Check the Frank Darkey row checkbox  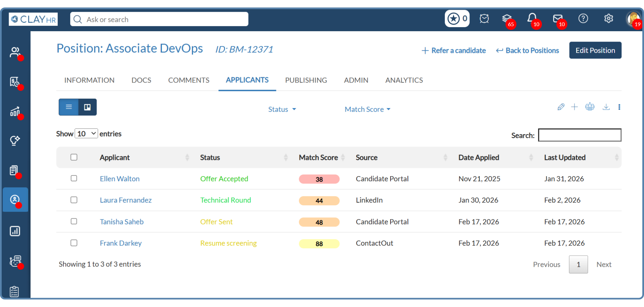(x=74, y=243)
